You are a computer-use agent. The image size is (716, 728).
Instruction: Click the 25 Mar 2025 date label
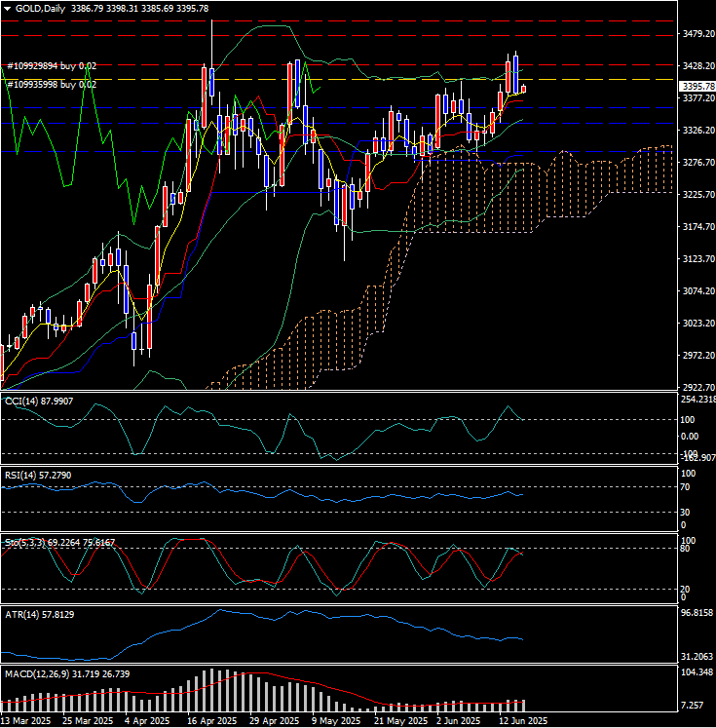pos(89,721)
